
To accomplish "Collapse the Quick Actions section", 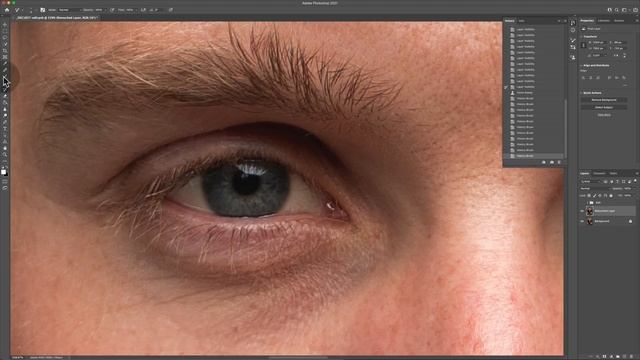I will [581, 93].
